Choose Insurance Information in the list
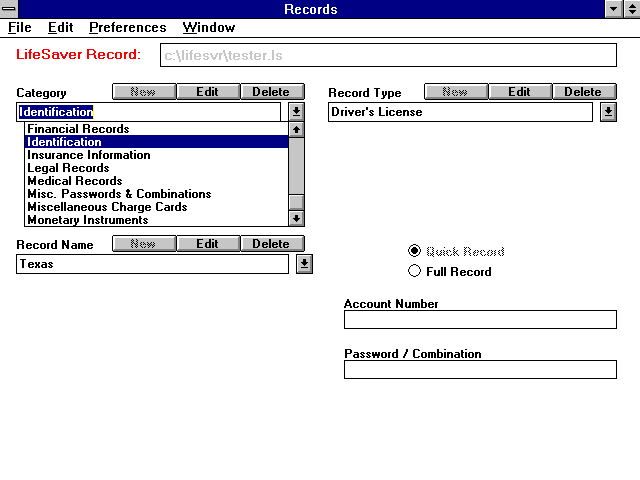Viewport: 640px width, 480px height. pyautogui.click(x=89, y=155)
